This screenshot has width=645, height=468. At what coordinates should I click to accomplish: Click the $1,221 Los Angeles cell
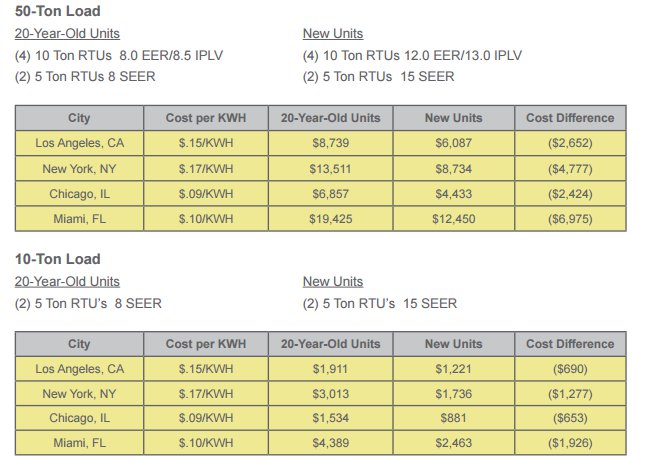453,369
